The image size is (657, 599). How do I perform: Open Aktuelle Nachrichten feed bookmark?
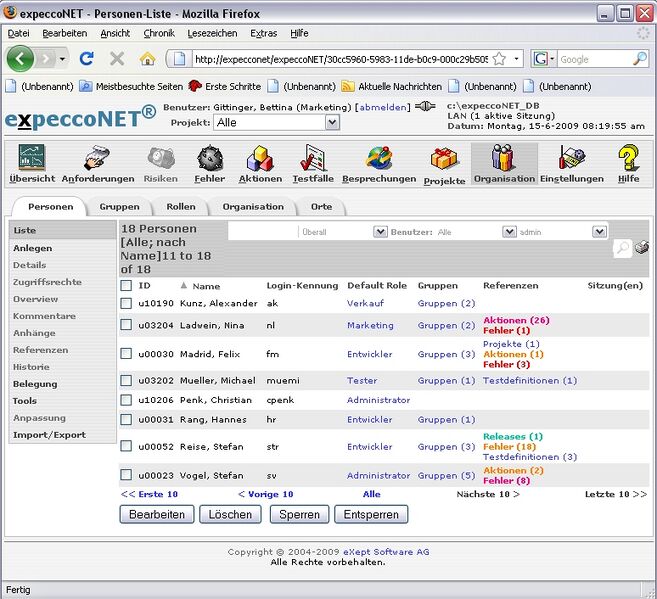coord(391,87)
